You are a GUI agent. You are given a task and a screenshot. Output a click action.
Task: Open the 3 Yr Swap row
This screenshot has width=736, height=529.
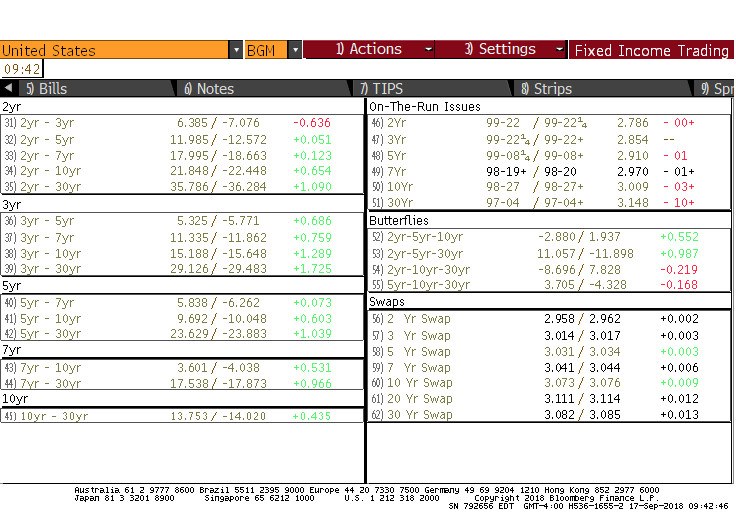(549, 336)
